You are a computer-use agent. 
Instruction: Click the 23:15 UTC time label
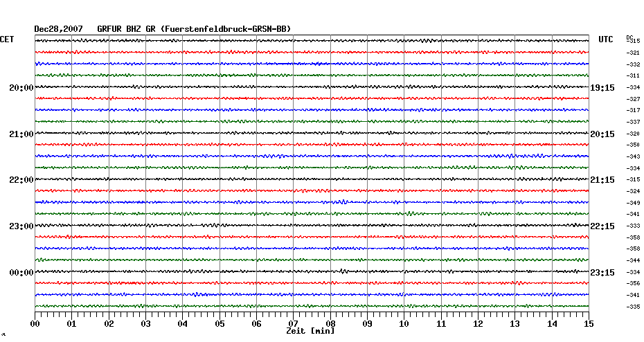[x=602, y=273]
